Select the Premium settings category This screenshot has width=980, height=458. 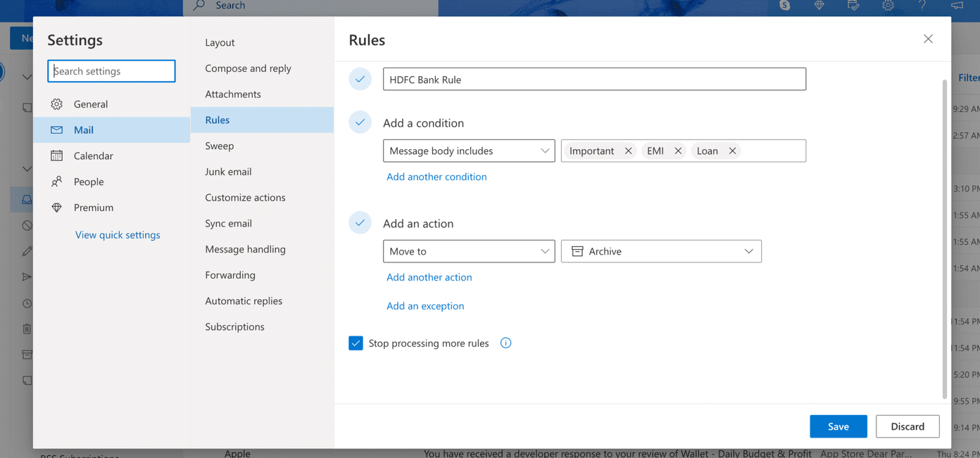coord(111,208)
